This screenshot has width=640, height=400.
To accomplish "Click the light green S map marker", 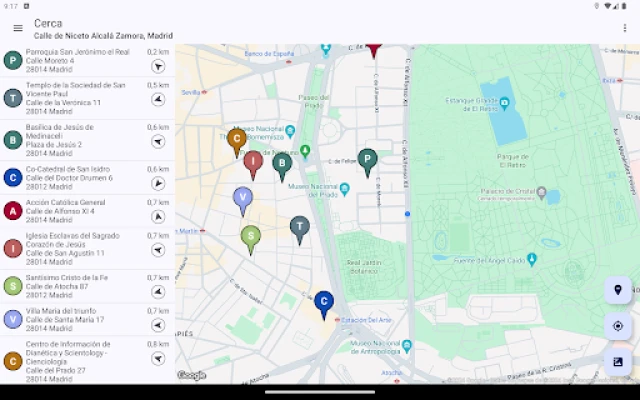I will click(251, 236).
